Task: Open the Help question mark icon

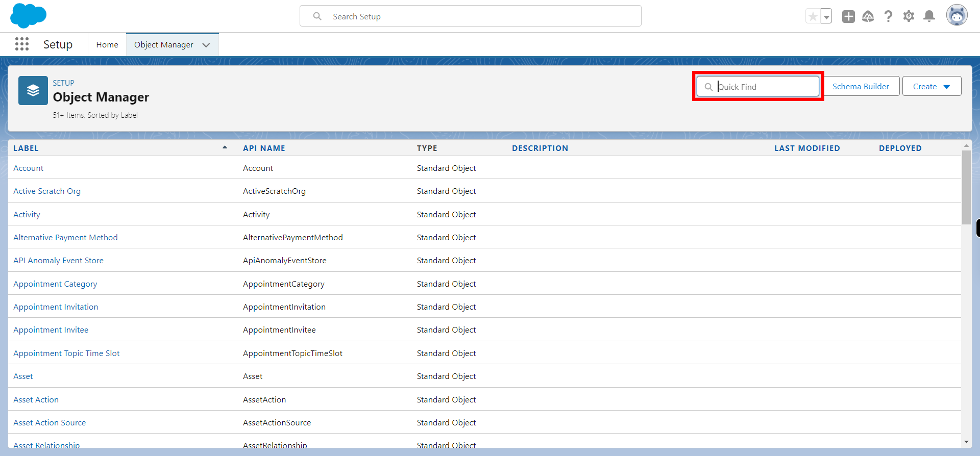Action: (x=889, y=16)
